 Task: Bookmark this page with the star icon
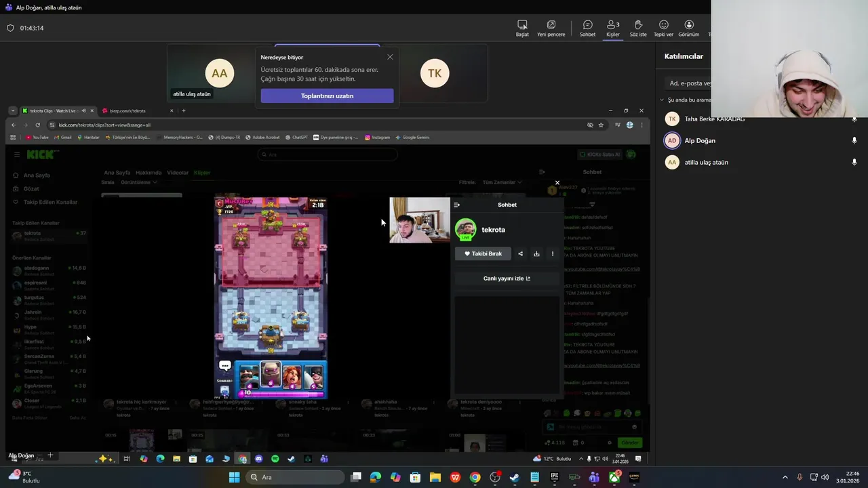[601, 125]
